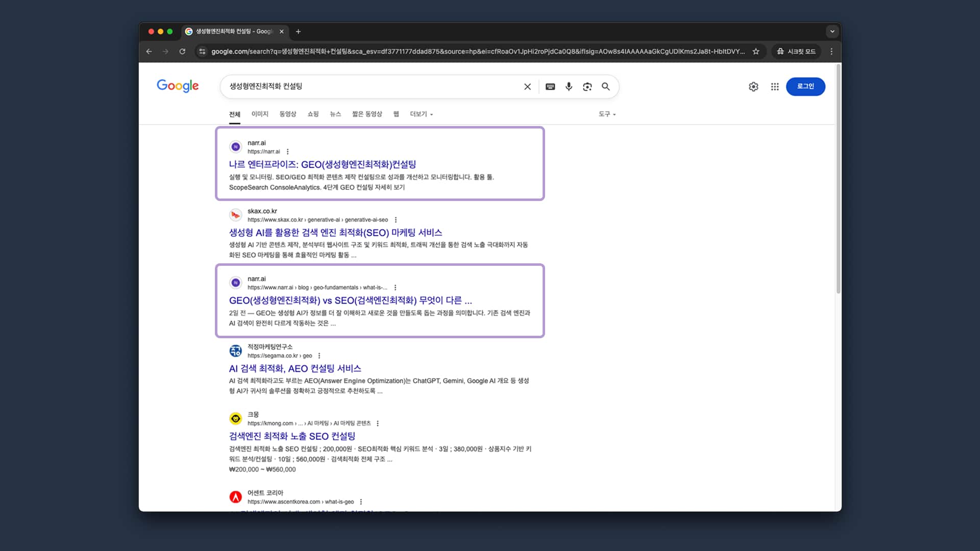Screen dimensions: 980x551
Task: Click the search magnifier icon
Action: click(606, 86)
